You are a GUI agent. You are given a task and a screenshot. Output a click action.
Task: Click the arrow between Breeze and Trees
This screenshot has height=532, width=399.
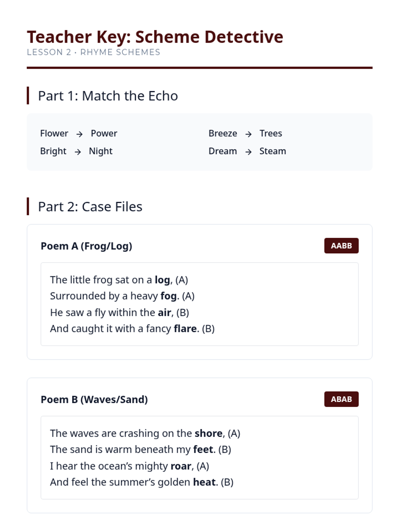pyautogui.click(x=248, y=134)
